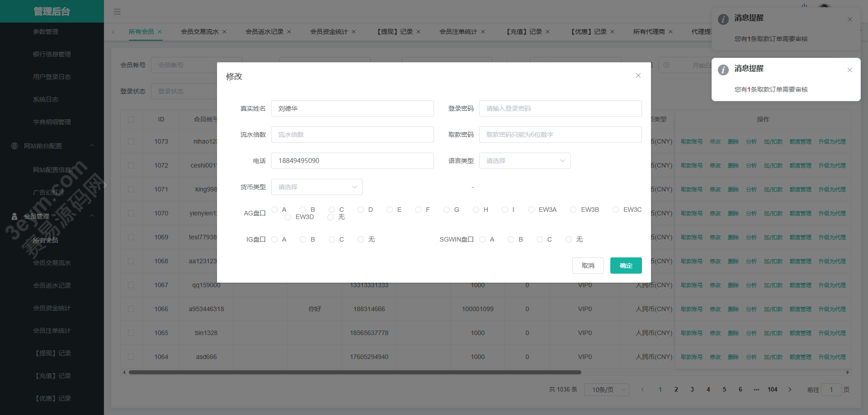Close the 会员资金统计 tab via its X

(x=354, y=32)
